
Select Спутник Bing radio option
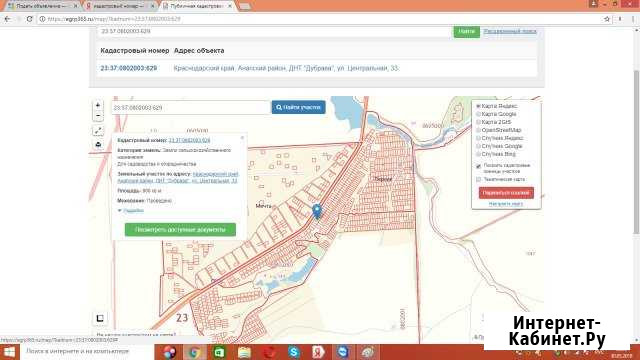click(x=478, y=154)
